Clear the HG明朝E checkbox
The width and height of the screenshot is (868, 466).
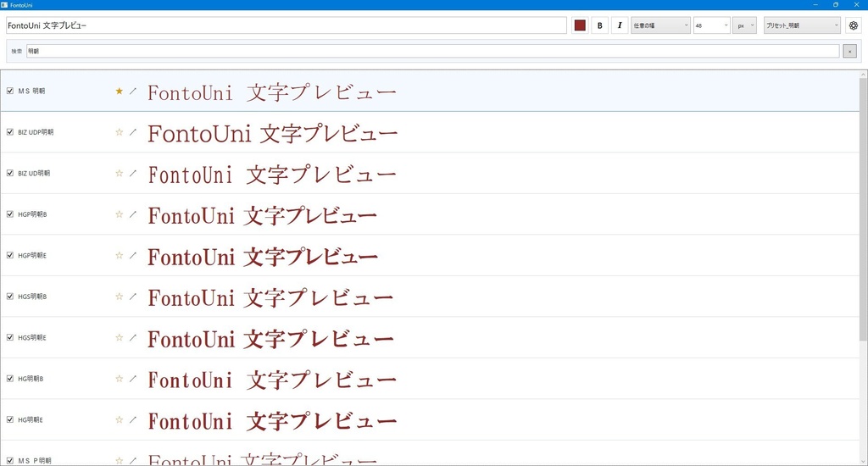pyautogui.click(x=10, y=419)
